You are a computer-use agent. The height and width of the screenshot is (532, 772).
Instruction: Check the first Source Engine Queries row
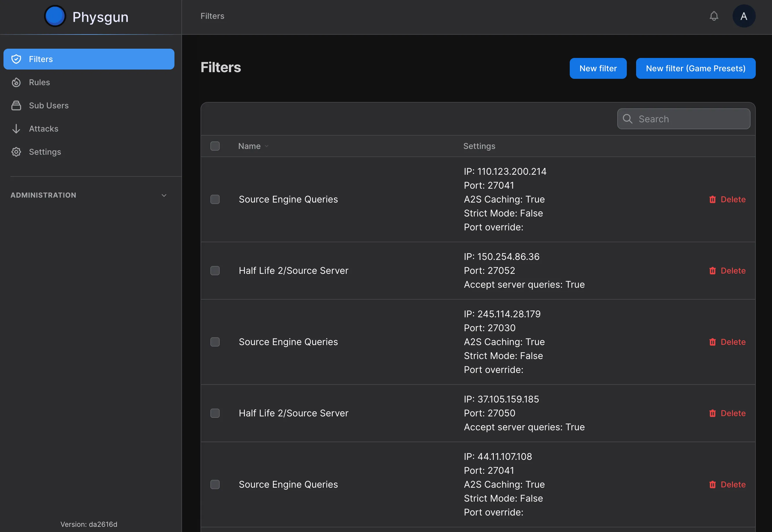coord(215,199)
